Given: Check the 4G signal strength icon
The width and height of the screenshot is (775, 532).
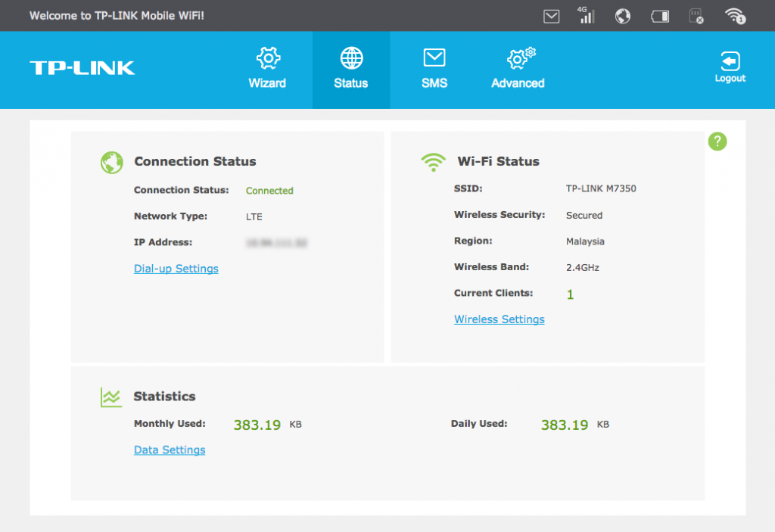Looking at the screenshot, I should [x=587, y=15].
